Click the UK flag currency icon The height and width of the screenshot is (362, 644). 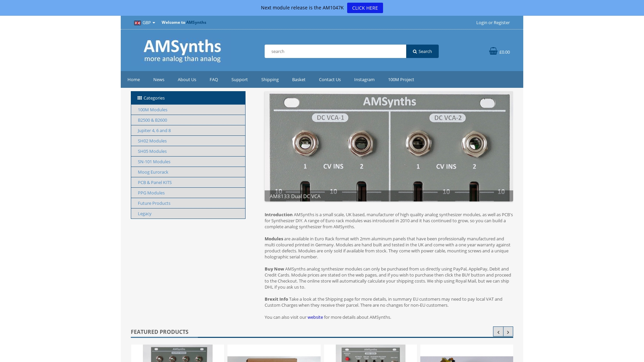[138, 23]
